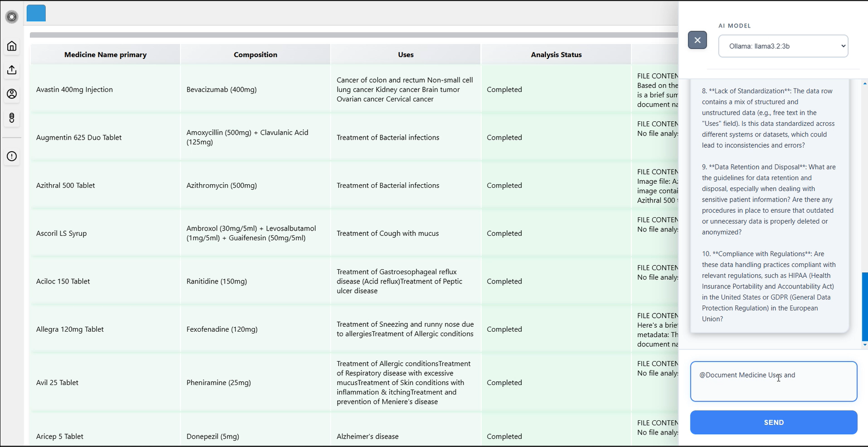Open the user profile icon in sidebar
This screenshot has height=447, width=868.
click(12, 94)
